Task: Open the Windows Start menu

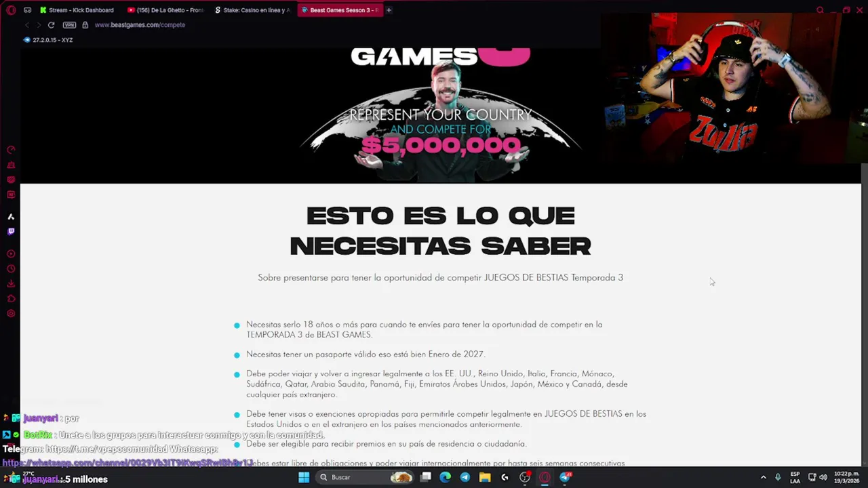Action: 304,477
